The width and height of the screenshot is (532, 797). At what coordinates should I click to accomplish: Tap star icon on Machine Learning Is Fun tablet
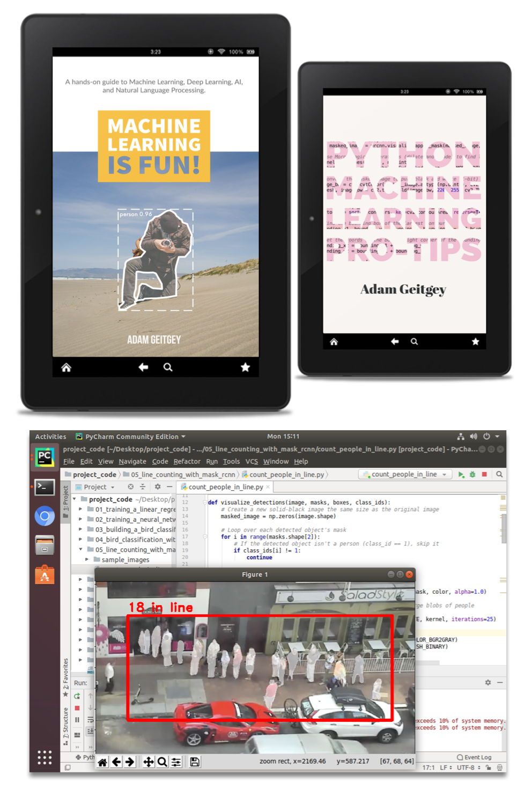pos(245,367)
